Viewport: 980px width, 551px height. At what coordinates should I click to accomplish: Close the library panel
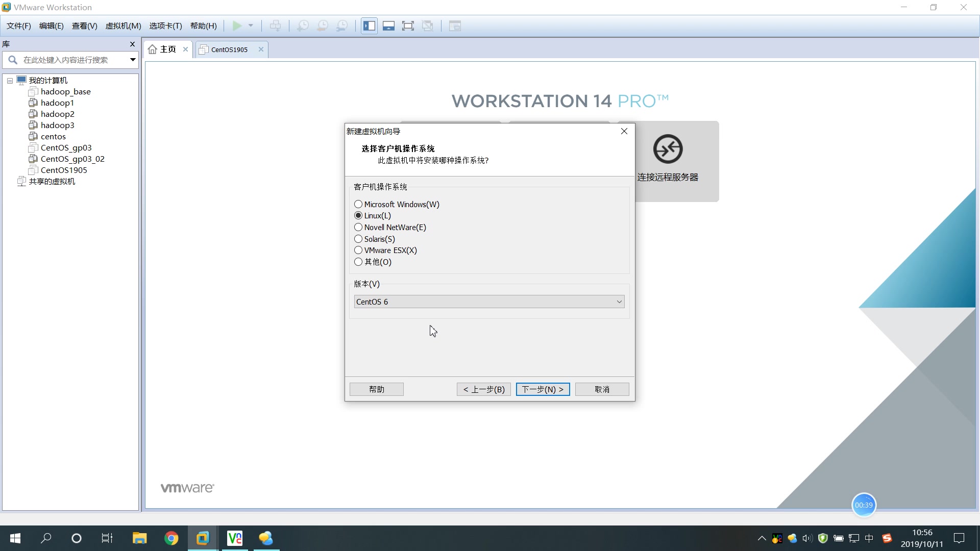132,44
